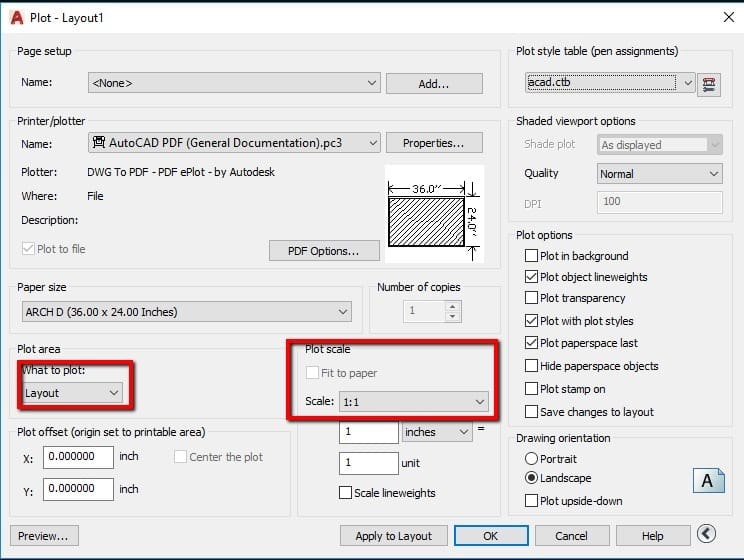Click the Fit to paper checkbox
Screen dimensions: 744x560
pyautogui.click(x=312, y=373)
